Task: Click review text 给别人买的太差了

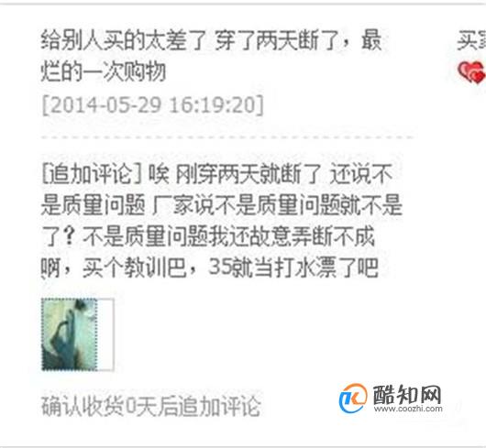Action: coord(124,40)
